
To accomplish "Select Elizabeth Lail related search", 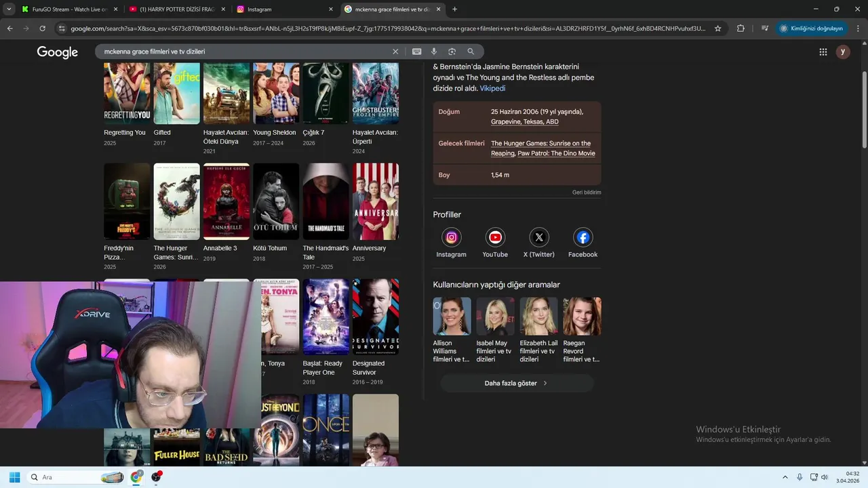I will (x=538, y=330).
